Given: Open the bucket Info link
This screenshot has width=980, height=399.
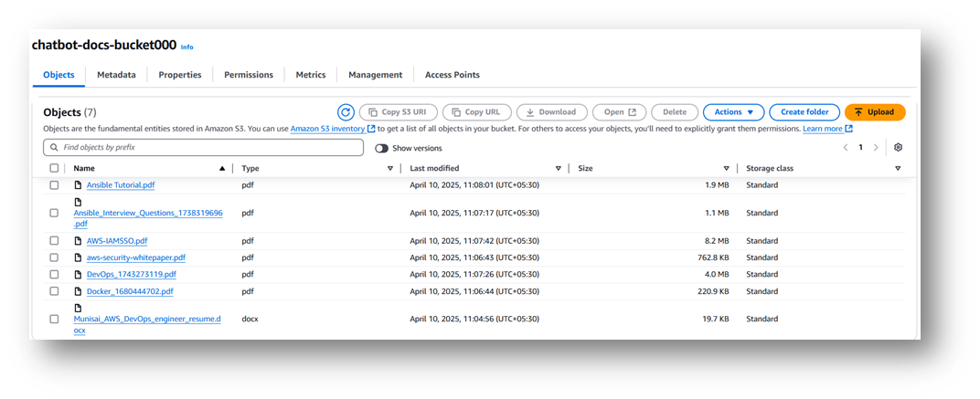Looking at the screenshot, I should [x=186, y=47].
